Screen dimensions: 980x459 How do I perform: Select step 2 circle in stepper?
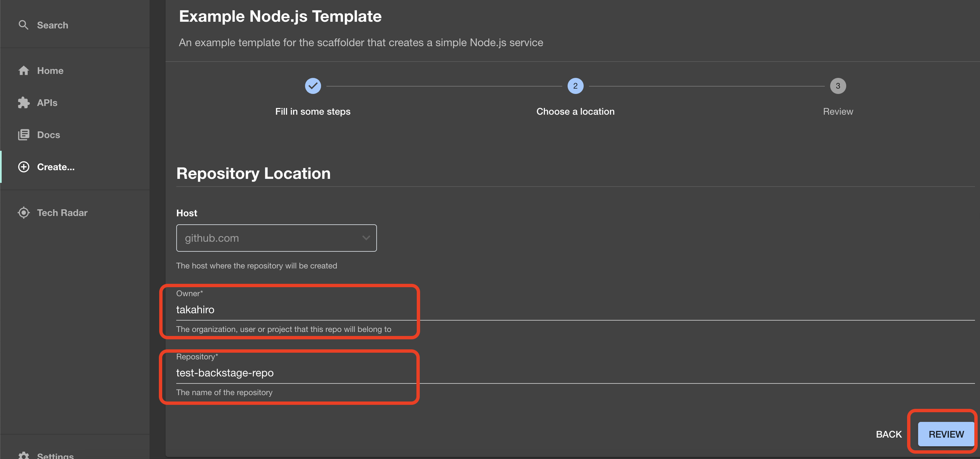click(575, 86)
